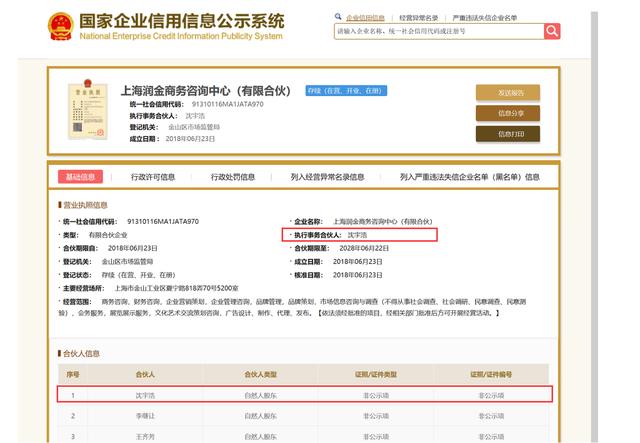The width and height of the screenshot is (640, 443).
Task: Click the blue 存续 status badge
Action: 346,91
